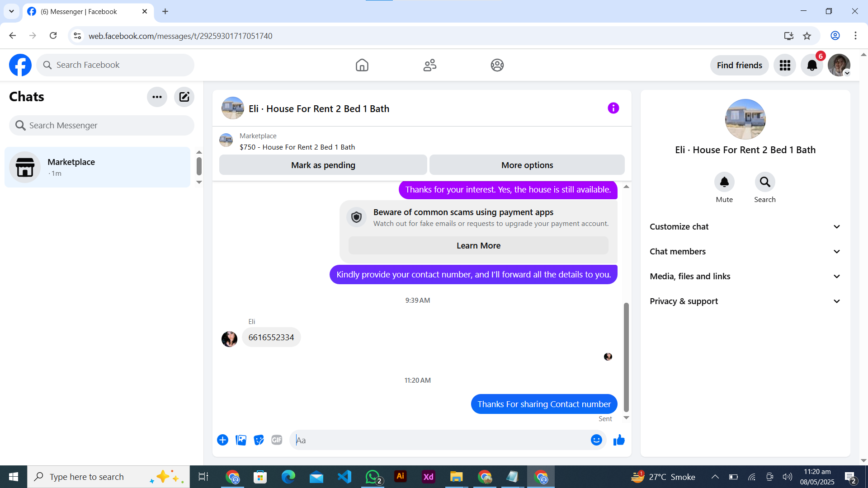The width and height of the screenshot is (868, 488).
Task: Install app icon in the address bar
Action: click(x=789, y=36)
